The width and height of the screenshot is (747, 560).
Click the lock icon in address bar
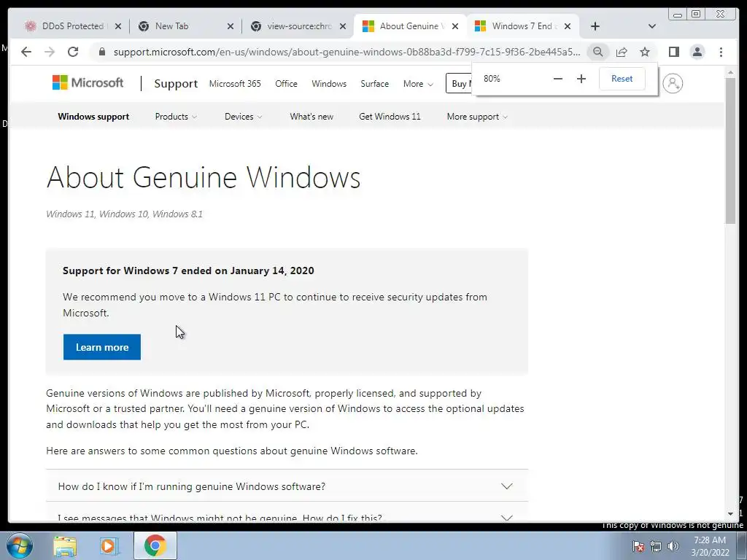click(x=101, y=52)
